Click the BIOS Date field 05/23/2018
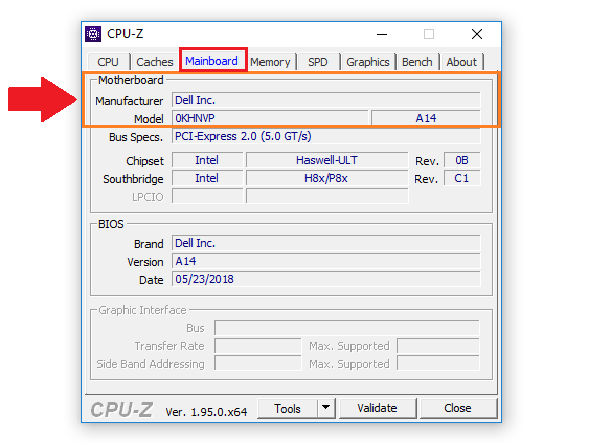The width and height of the screenshot is (611, 448). pos(325,280)
